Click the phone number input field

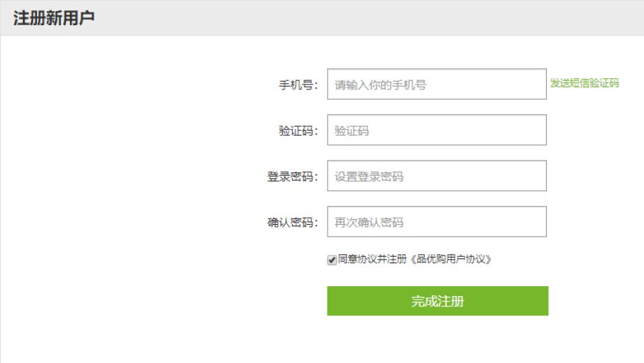click(x=437, y=84)
